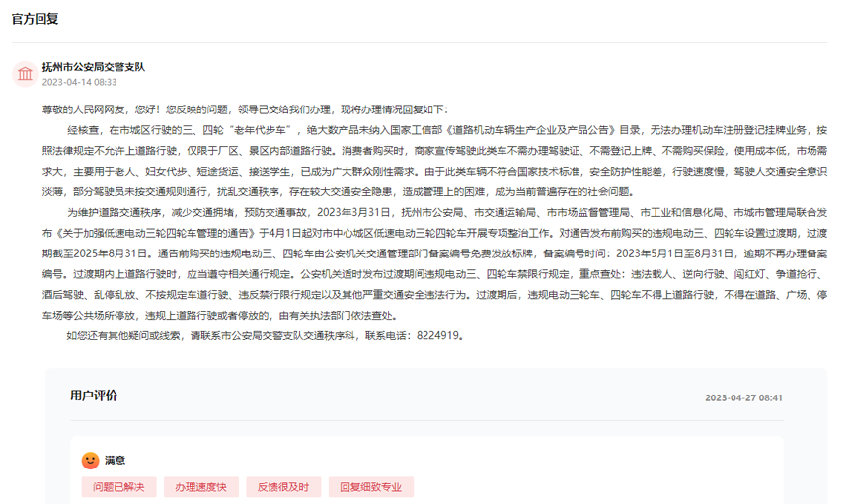849x504 pixels.
Task: Click the 反馈很及时 tag
Action: pyautogui.click(x=282, y=487)
